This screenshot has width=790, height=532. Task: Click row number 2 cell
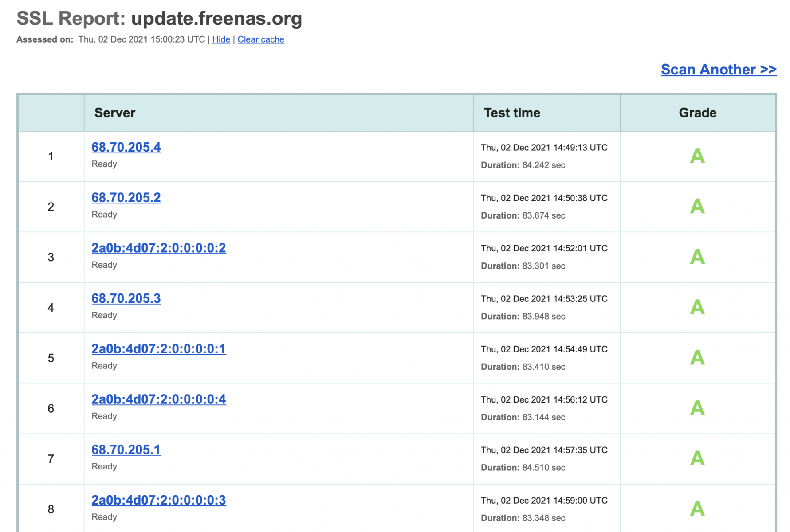pyautogui.click(x=51, y=207)
